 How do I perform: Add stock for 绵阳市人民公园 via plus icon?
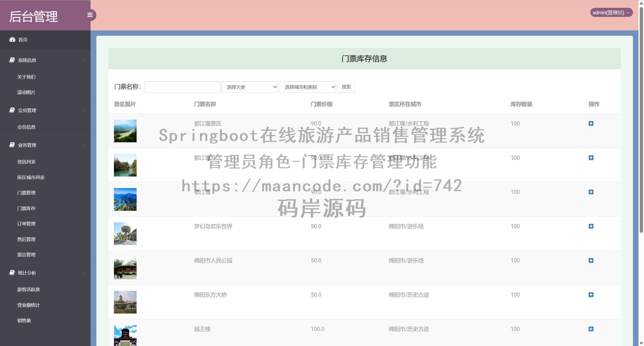point(591,260)
